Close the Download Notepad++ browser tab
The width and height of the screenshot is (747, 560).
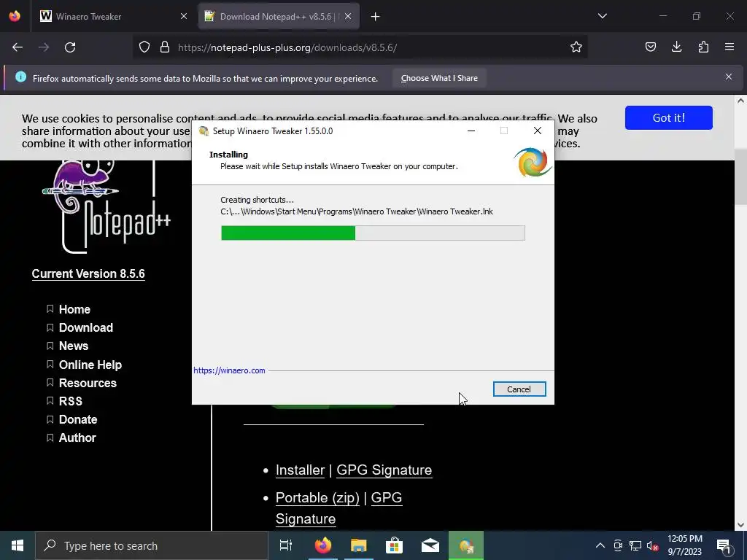(x=348, y=16)
